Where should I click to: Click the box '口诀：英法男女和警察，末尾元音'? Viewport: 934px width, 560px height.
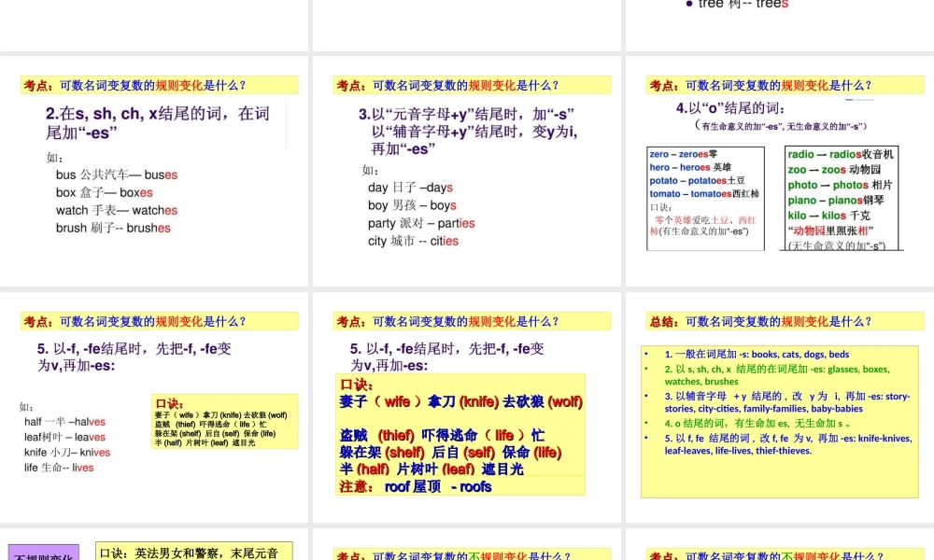coord(194,551)
